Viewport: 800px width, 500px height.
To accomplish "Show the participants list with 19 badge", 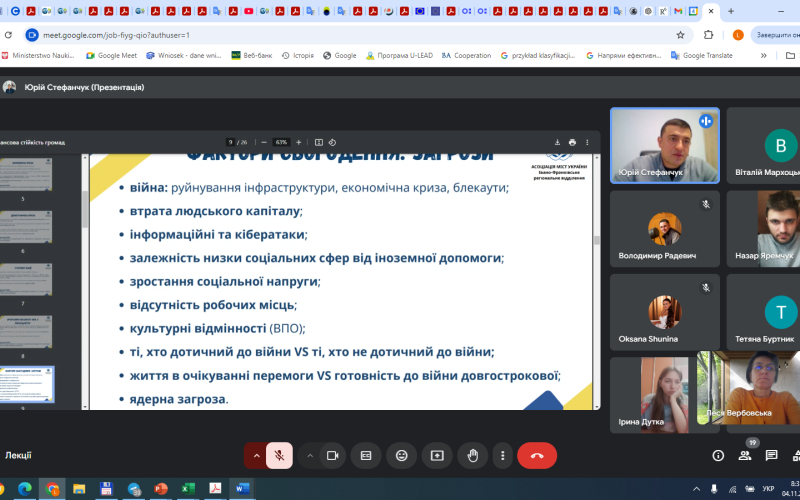I will click(x=745, y=456).
